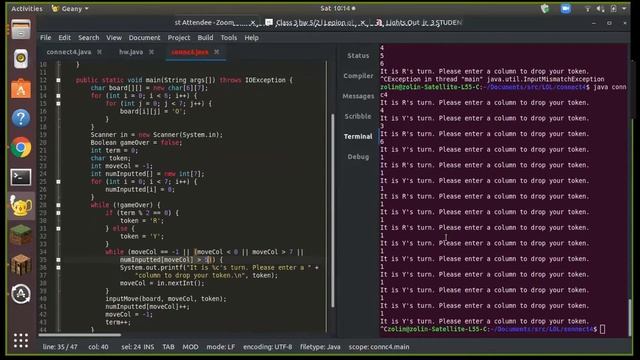Click the editor vertical scrollbar
640x360 pixels.
point(333,210)
